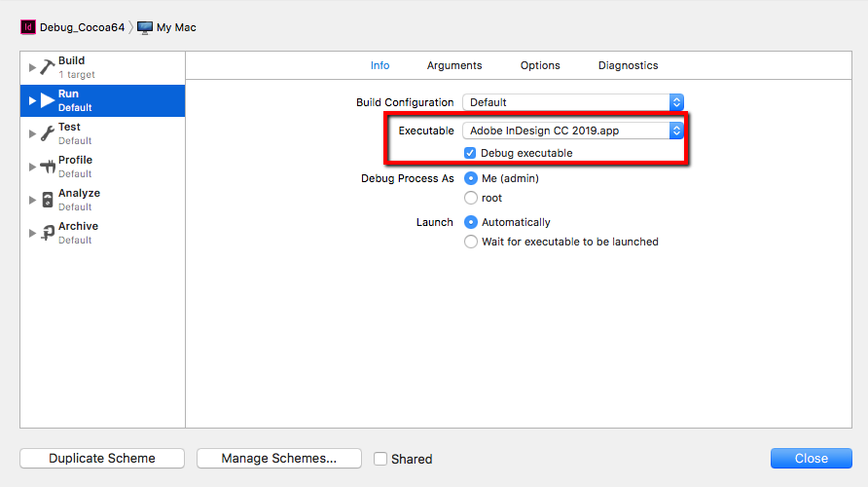Image resolution: width=868 pixels, height=487 pixels.
Task: Enable the Shared scheme checkbox
Action: [381, 459]
